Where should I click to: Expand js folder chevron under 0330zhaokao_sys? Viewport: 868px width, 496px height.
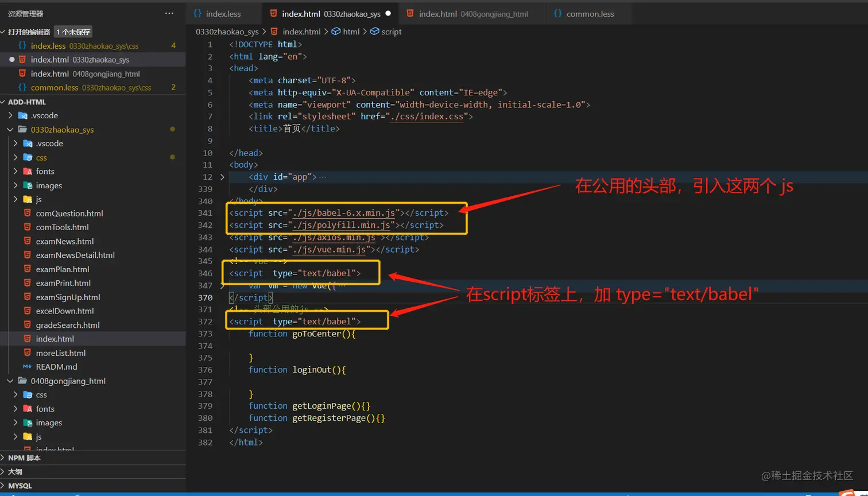[15, 199]
